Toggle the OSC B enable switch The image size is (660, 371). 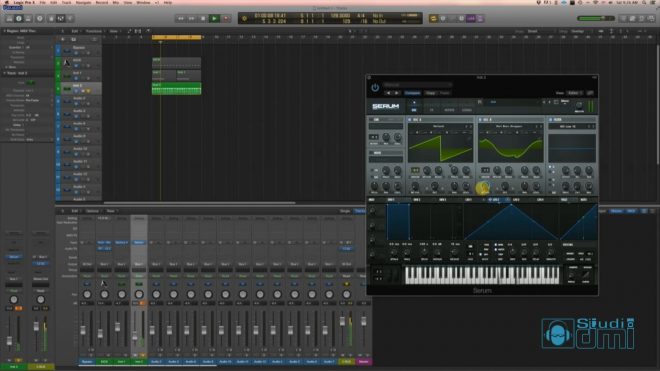(480, 120)
